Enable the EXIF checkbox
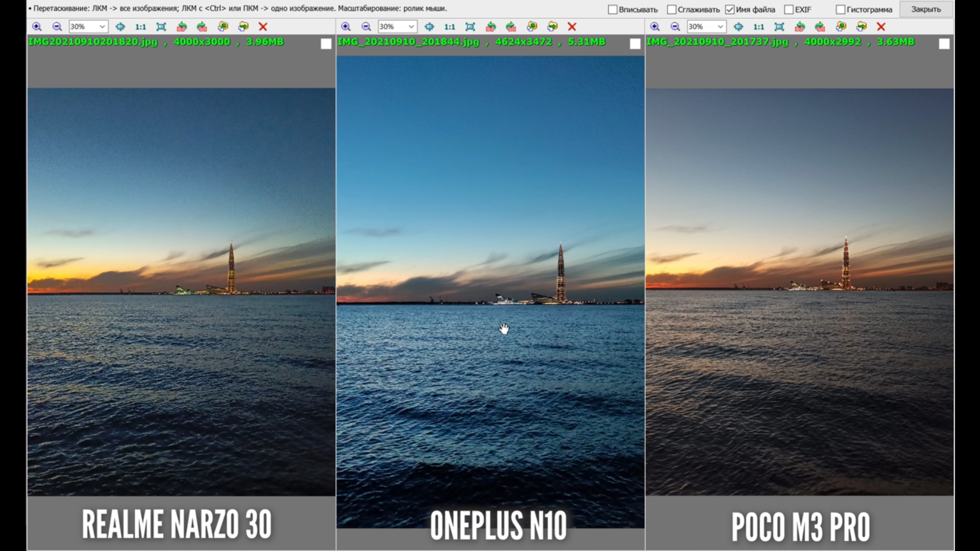The width and height of the screenshot is (980, 551). tap(789, 10)
